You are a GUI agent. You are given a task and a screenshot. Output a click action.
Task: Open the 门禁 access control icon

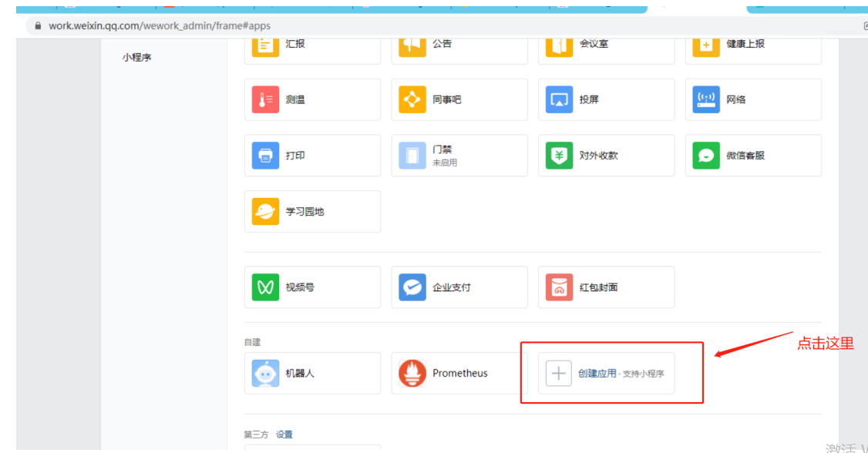pyautogui.click(x=412, y=156)
